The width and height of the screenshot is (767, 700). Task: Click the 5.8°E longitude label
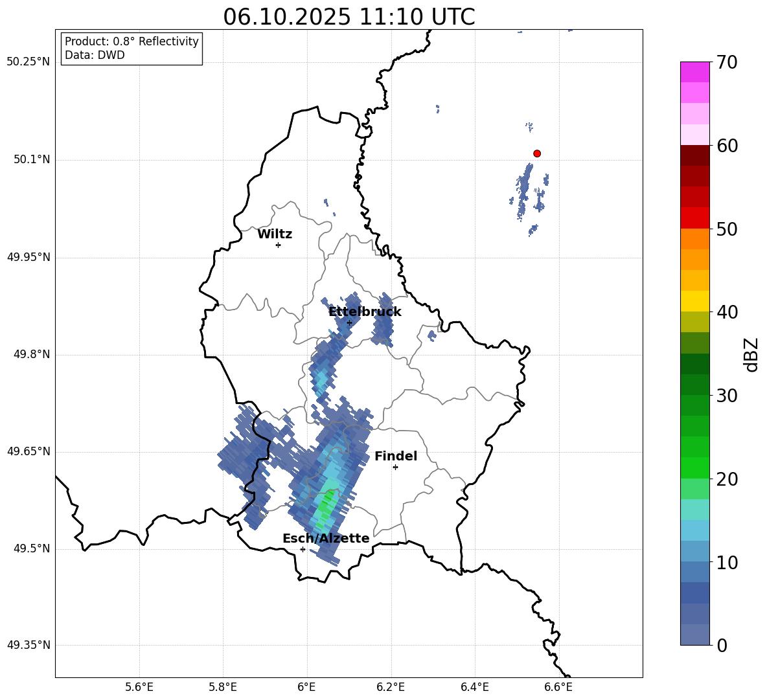pos(223,687)
